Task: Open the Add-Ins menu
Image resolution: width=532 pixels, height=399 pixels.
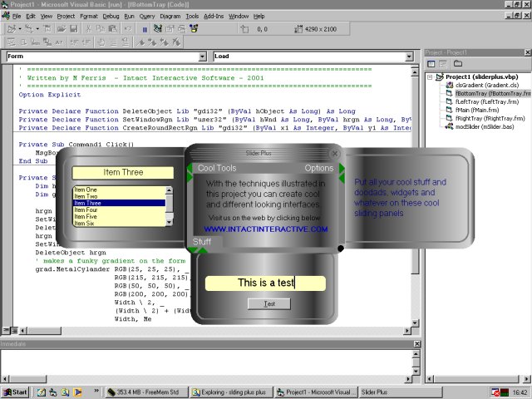Action: [x=213, y=16]
